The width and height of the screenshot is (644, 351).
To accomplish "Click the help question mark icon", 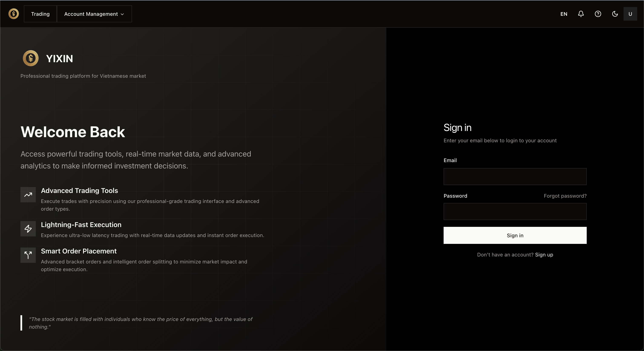I will pyautogui.click(x=598, y=14).
